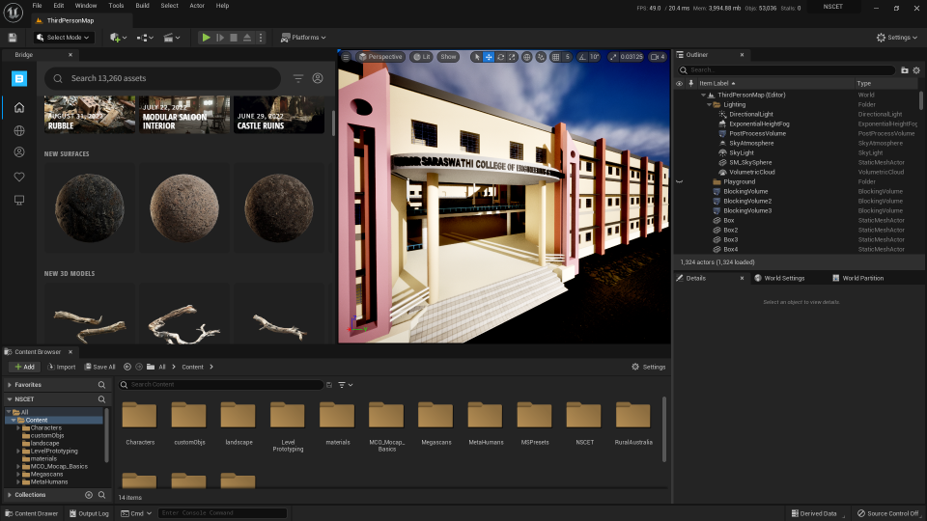Toggle the Lit view mode button
The image size is (927, 521).
(x=421, y=57)
